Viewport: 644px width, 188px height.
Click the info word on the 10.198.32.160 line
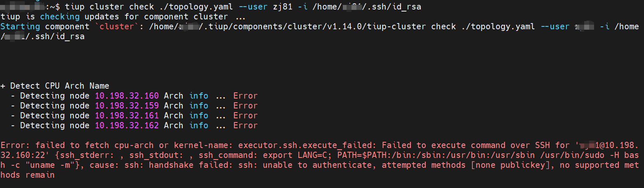point(198,96)
